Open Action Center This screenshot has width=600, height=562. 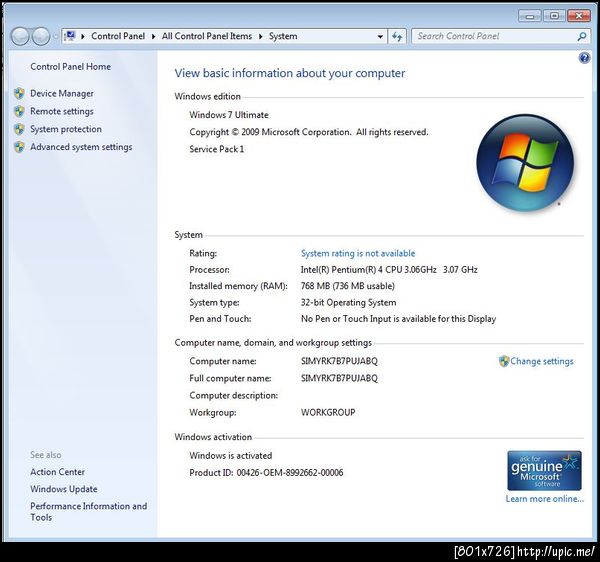pyautogui.click(x=57, y=472)
